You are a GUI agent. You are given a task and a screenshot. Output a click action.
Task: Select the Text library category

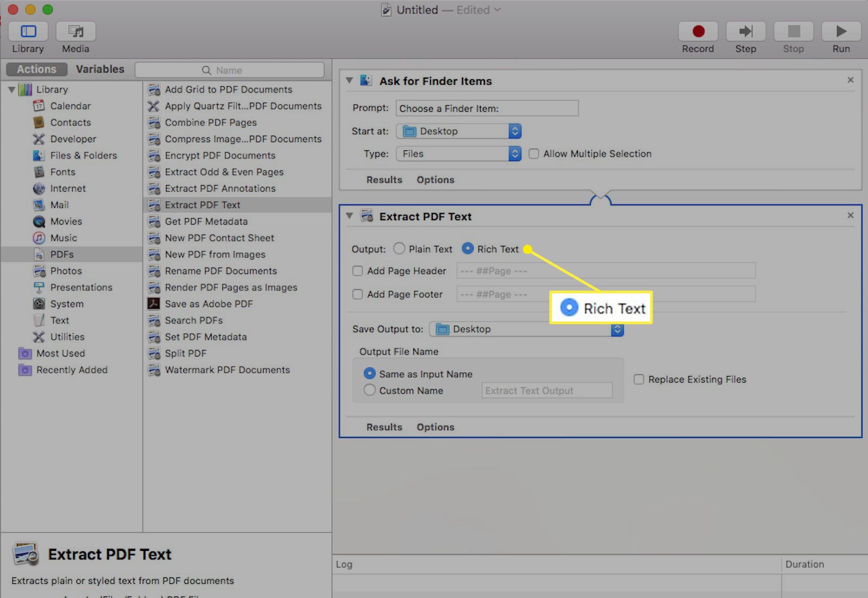(x=72, y=320)
